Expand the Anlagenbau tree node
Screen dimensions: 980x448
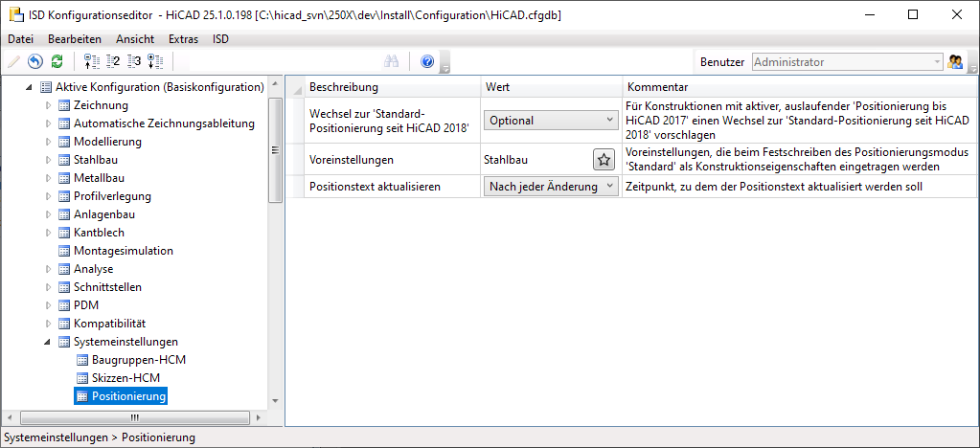(x=49, y=214)
